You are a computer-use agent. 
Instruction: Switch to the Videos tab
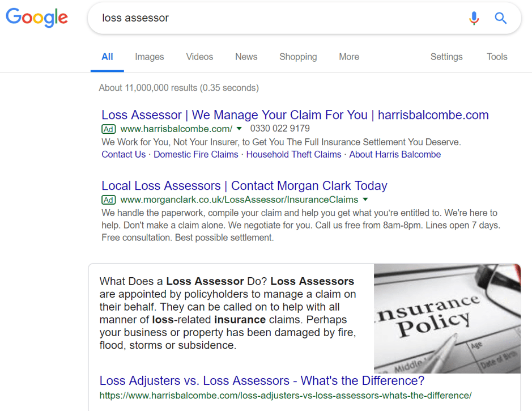point(199,57)
